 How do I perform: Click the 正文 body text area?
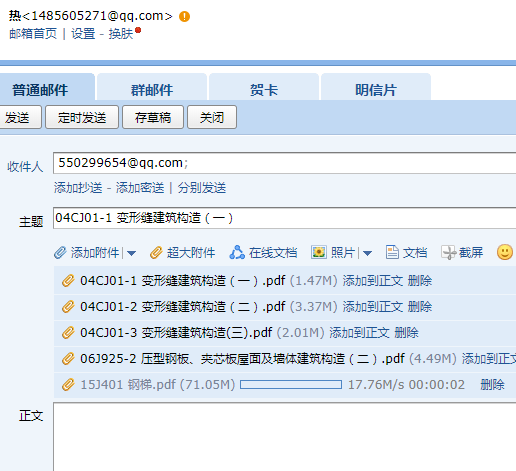[284, 437]
